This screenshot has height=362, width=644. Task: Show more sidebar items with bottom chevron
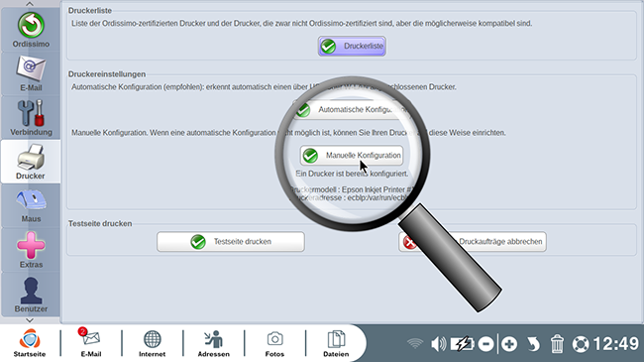click(30, 320)
